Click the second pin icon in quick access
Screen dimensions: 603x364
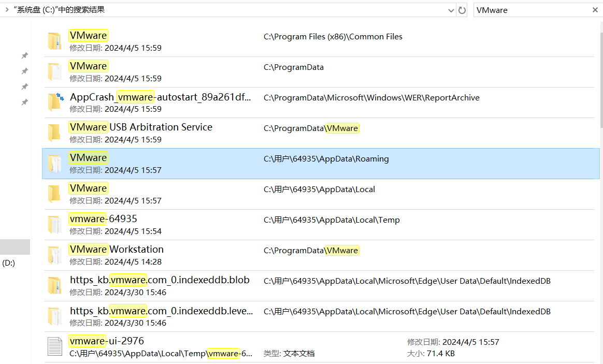25,71
